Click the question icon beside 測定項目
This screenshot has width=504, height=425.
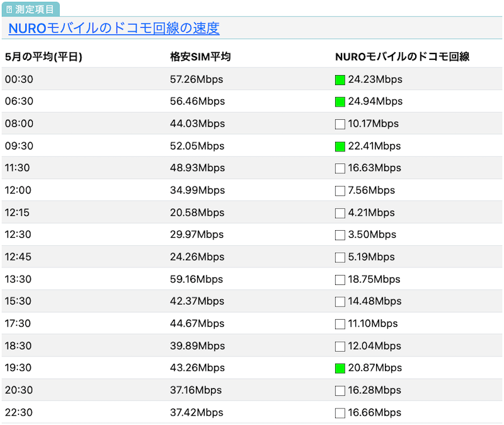tap(9, 9)
